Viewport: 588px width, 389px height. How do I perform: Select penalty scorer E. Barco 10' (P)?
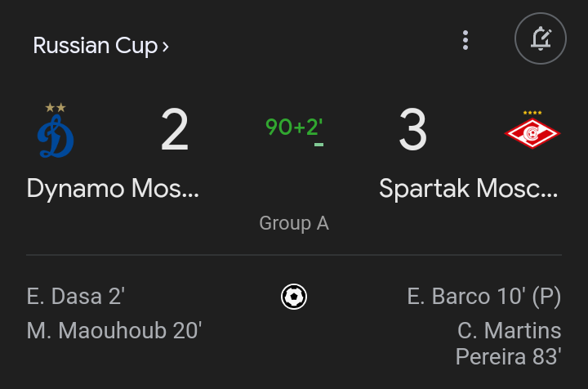click(x=483, y=296)
